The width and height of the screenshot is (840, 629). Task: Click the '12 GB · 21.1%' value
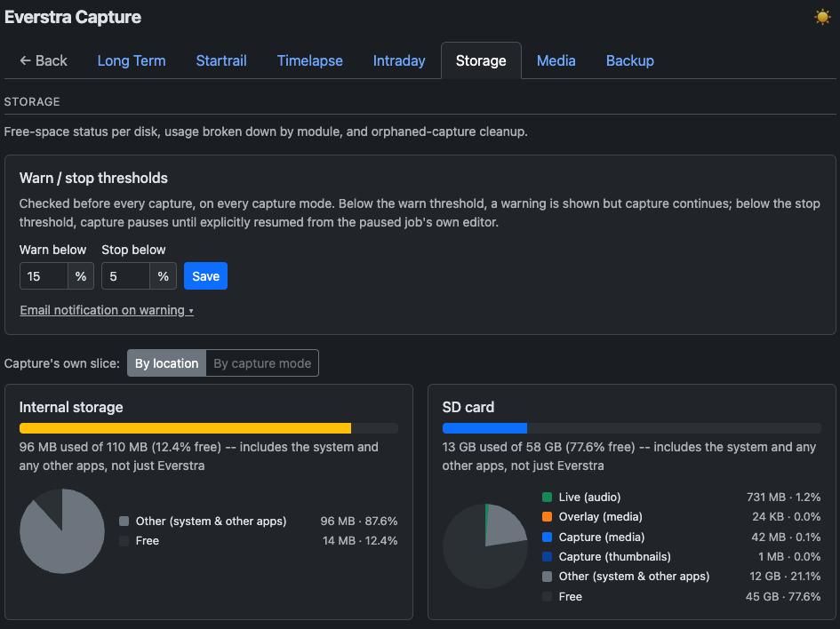click(785, 577)
